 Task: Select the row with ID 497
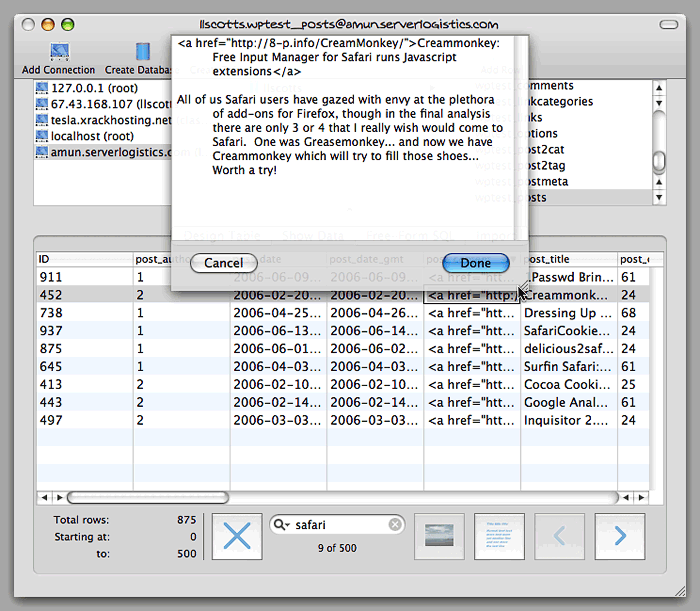pos(343,420)
